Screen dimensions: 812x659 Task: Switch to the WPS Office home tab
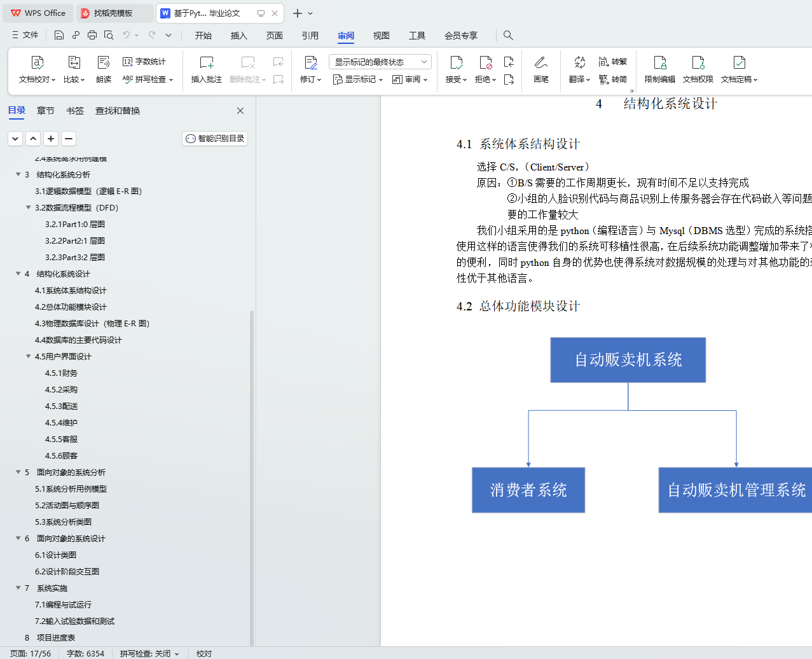coord(38,13)
